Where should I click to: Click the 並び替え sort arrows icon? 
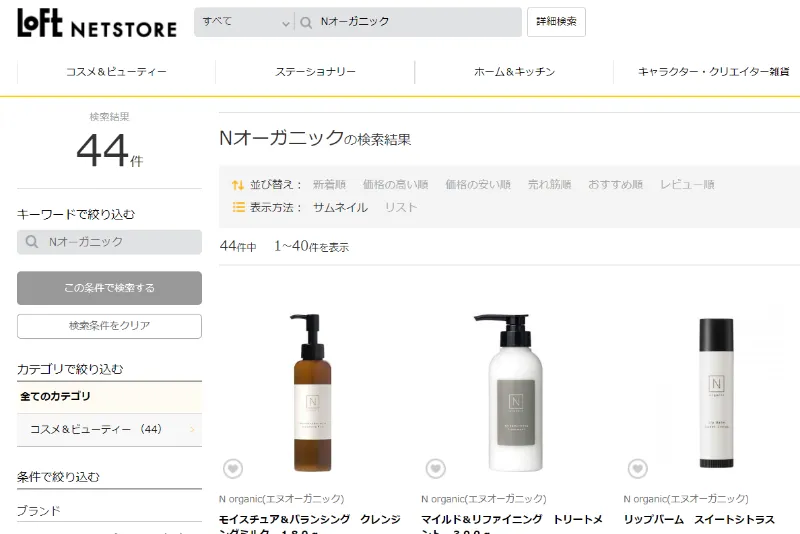(x=238, y=185)
